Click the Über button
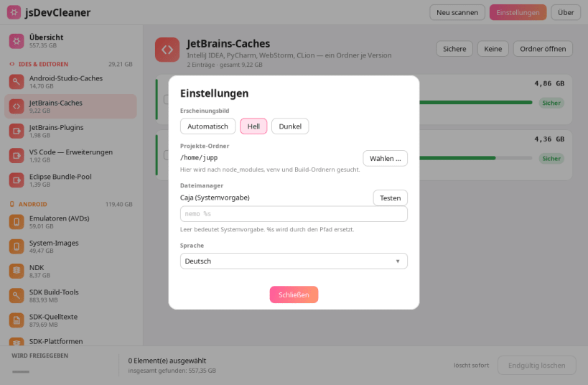 (566, 12)
